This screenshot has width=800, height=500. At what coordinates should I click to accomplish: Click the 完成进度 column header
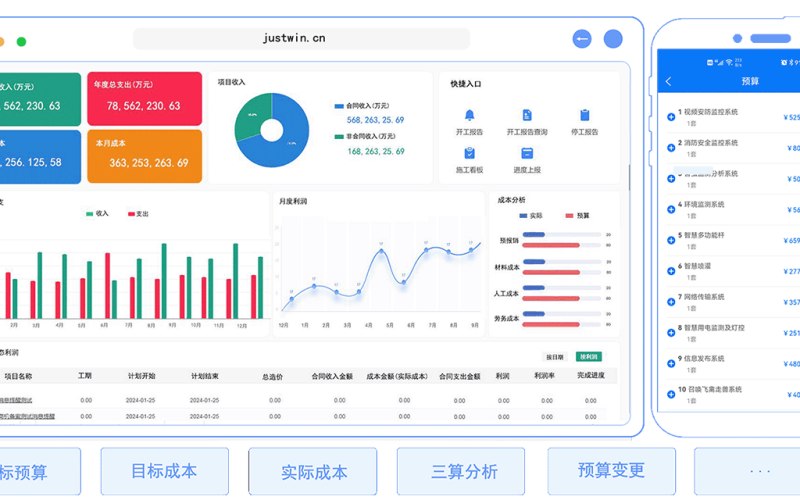tap(591, 375)
